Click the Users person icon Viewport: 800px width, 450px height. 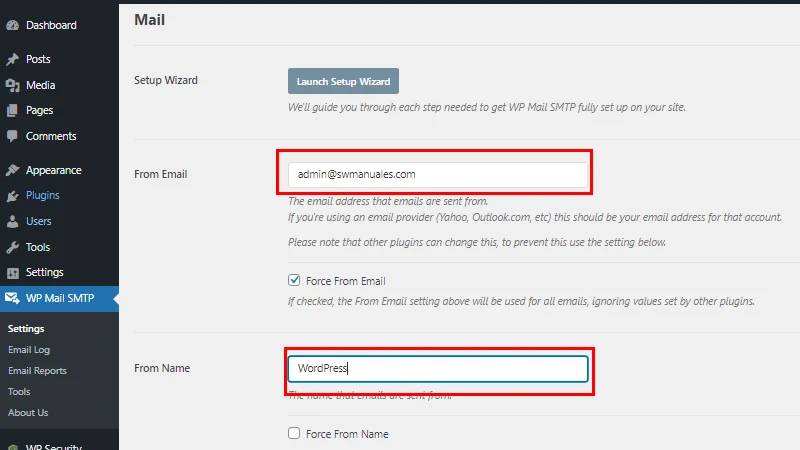tap(13, 222)
